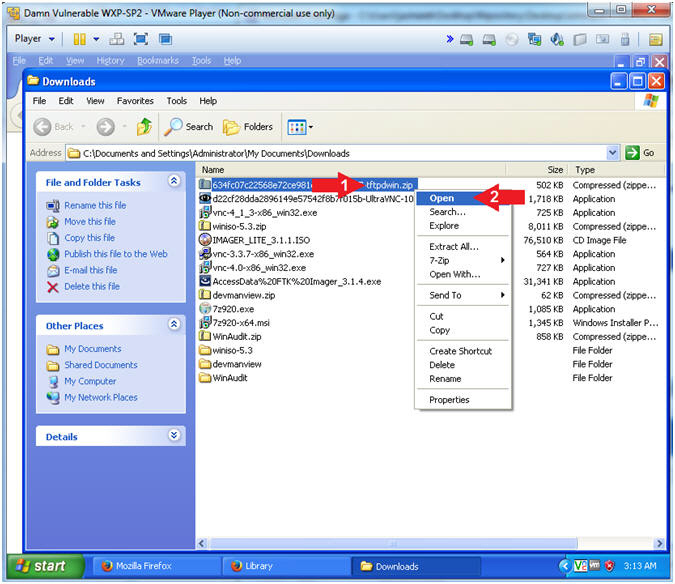Click Publish this file to the Web
This screenshot has height=584, width=675.
point(116,254)
